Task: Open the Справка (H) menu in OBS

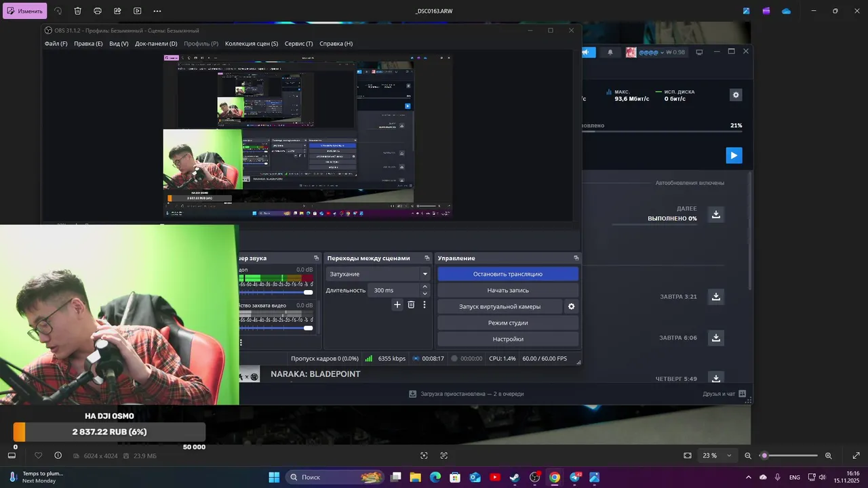Action: [336, 43]
